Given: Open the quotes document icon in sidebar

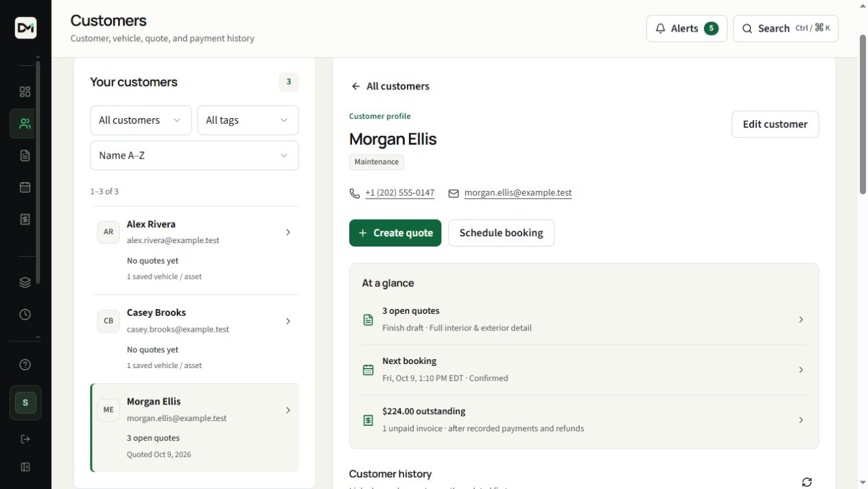Looking at the screenshot, I should (x=25, y=156).
